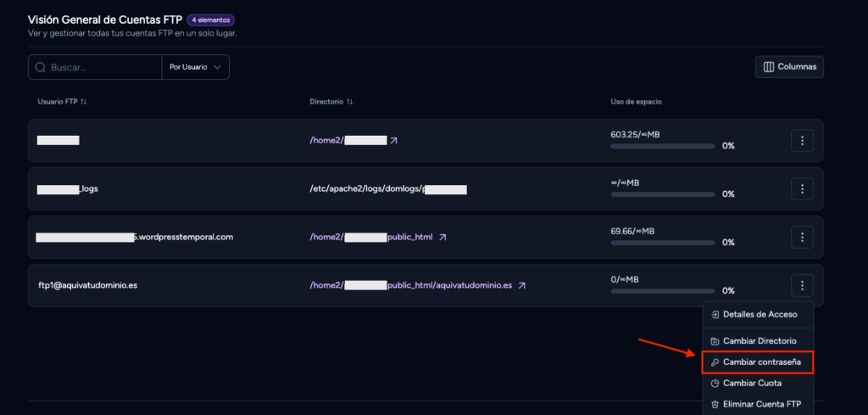Click the external-link arrow beside the first /home2/ directory

[393, 141]
